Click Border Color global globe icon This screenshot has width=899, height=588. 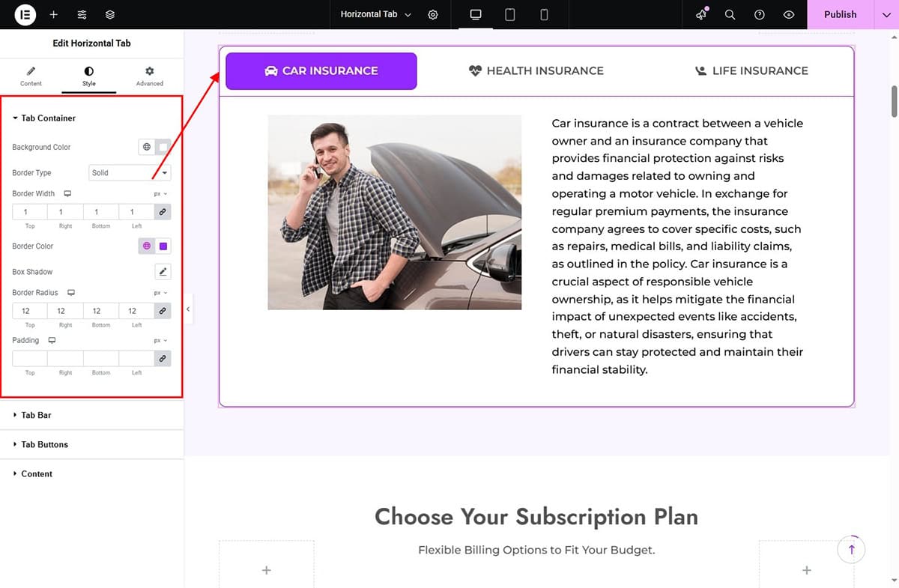click(147, 246)
